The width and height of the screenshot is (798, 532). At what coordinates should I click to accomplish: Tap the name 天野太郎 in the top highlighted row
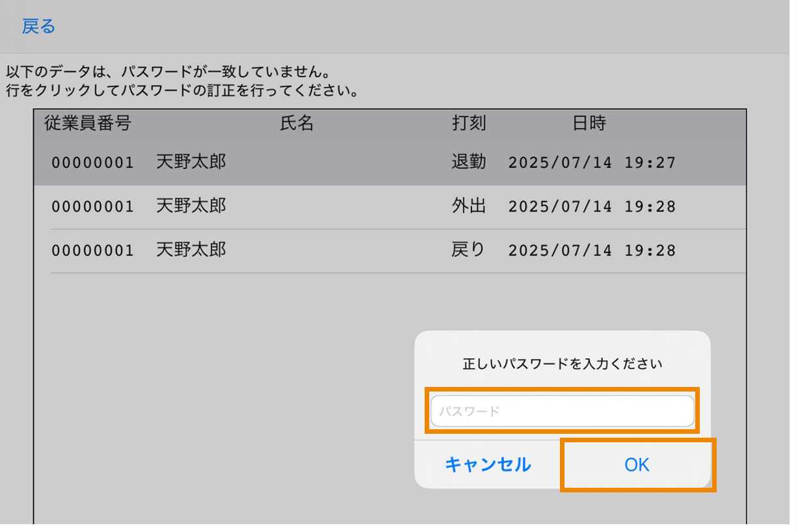click(x=191, y=162)
